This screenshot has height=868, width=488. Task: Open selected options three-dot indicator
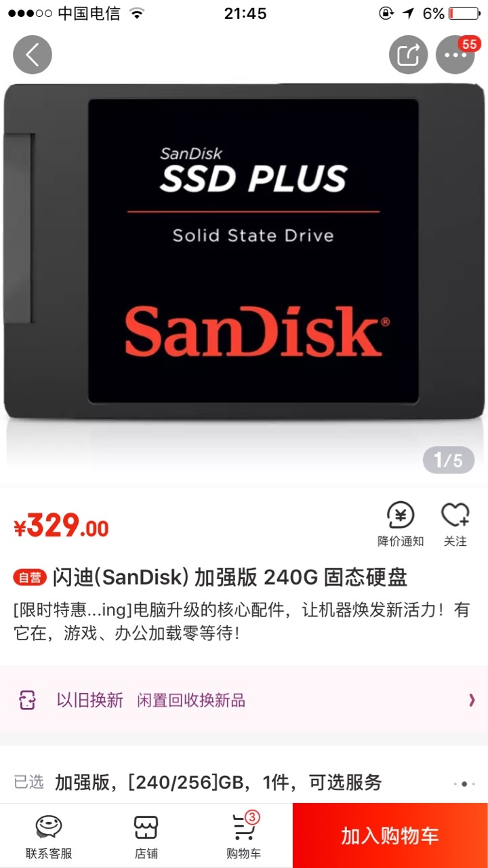pyautogui.click(x=464, y=783)
